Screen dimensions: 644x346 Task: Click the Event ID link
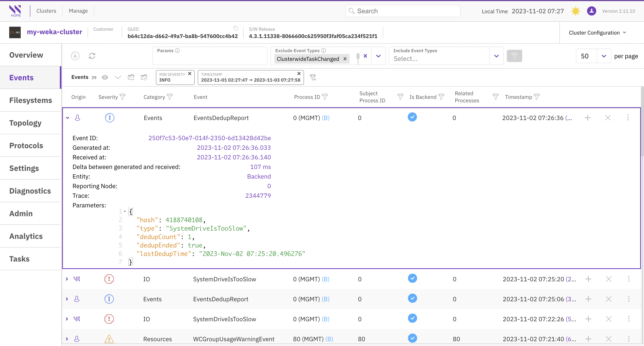click(209, 138)
